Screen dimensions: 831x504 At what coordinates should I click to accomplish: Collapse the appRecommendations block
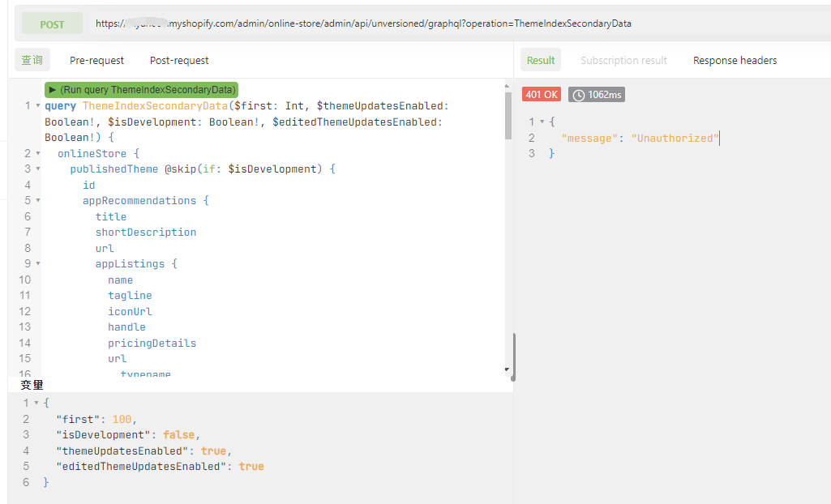pyautogui.click(x=38, y=201)
